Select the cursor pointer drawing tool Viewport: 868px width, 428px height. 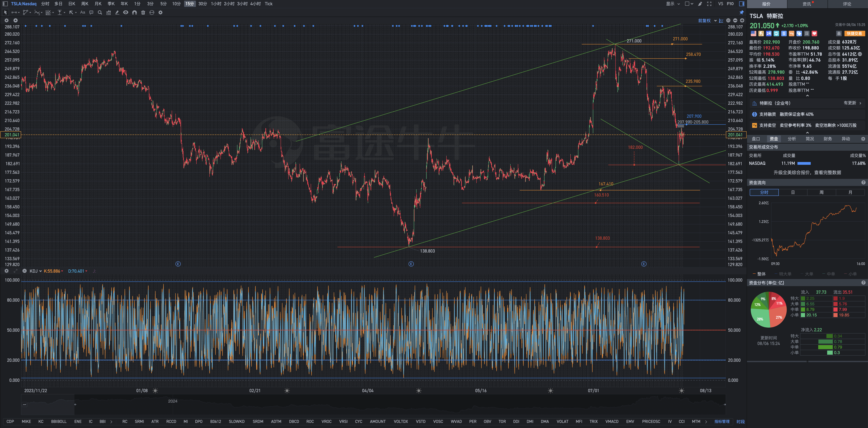point(5,12)
